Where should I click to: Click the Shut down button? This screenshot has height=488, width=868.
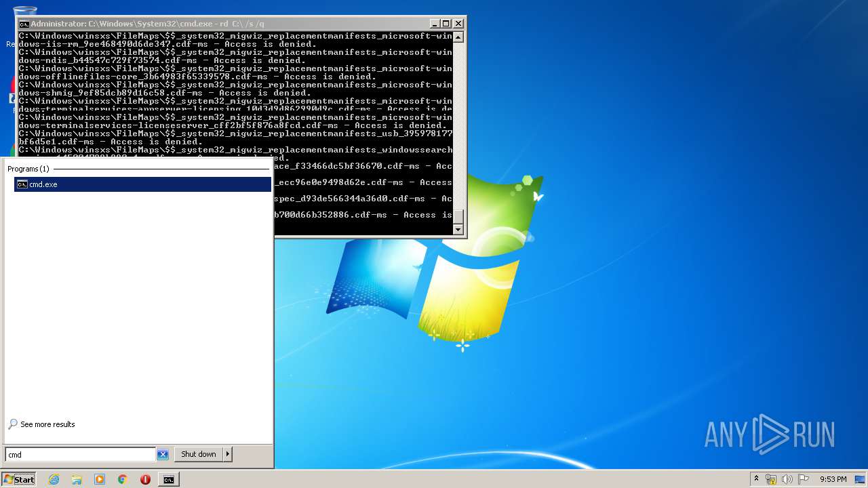tap(199, 454)
